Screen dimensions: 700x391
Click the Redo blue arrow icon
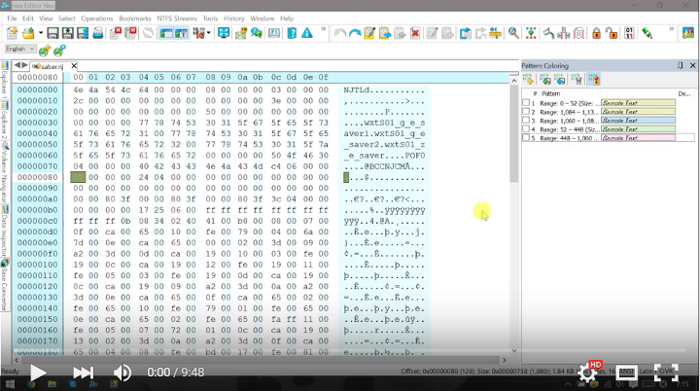[x=355, y=33]
